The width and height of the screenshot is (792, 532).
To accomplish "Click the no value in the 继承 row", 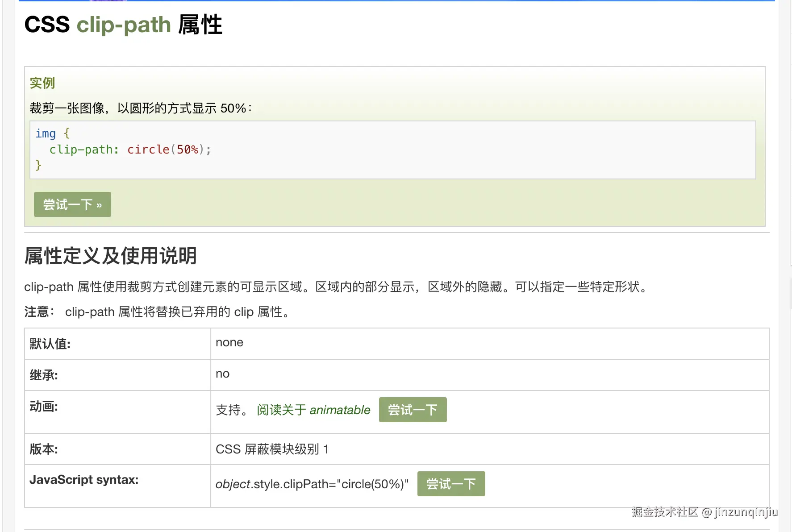I will tap(222, 374).
